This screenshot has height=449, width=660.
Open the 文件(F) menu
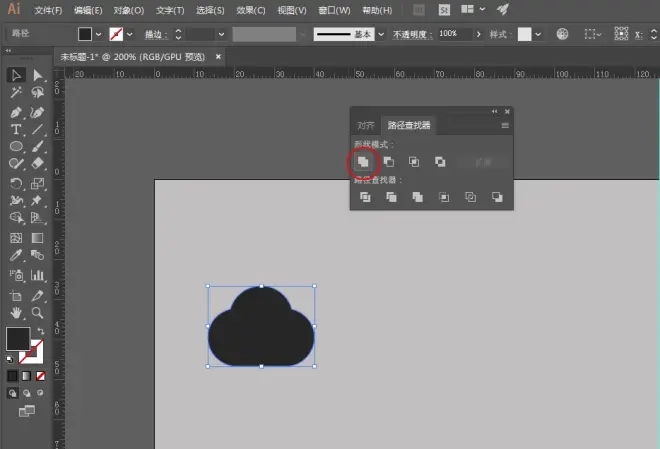(x=48, y=10)
